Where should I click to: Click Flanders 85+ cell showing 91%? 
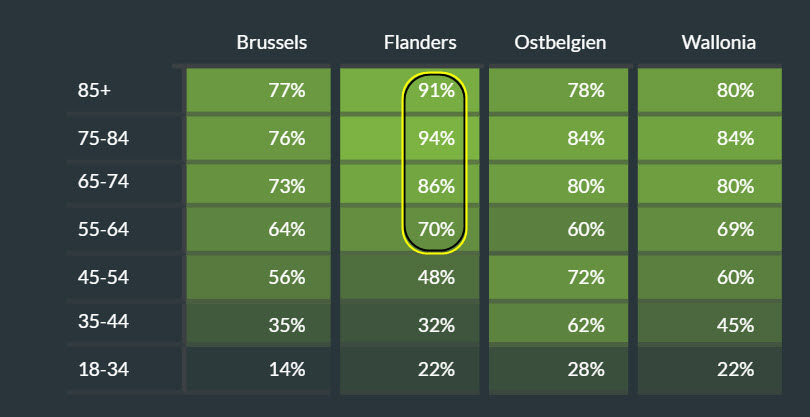coord(436,91)
